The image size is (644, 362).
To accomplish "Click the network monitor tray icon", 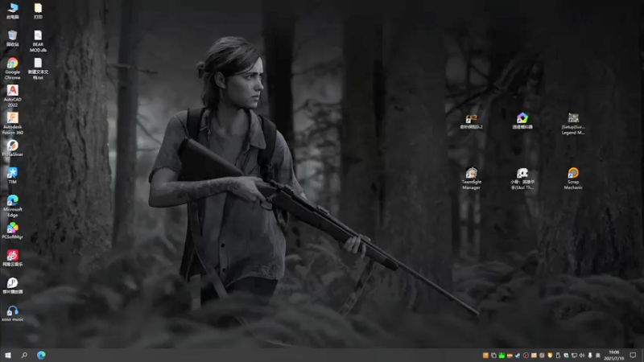I will (x=574, y=356).
